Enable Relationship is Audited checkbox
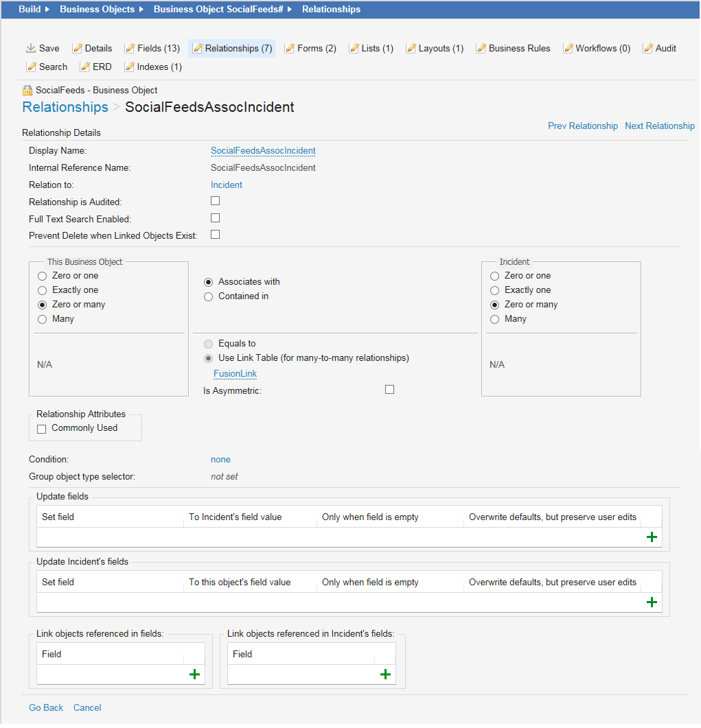Screen dimensions: 701x728 216,201
